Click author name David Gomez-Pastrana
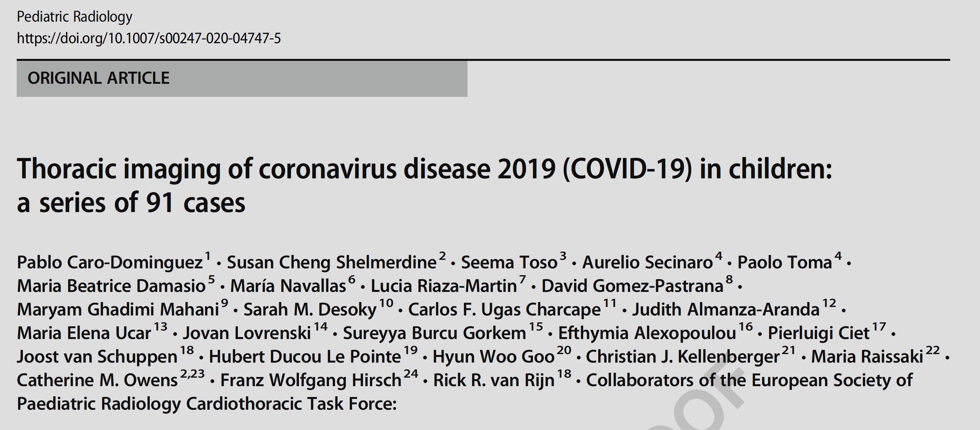 (x=632, y=286)
